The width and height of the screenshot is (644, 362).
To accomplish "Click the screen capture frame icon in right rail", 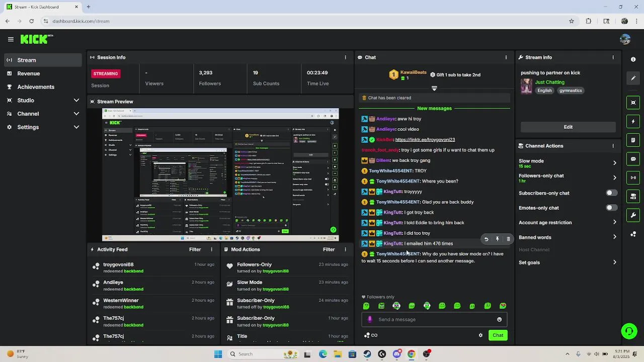I will point(633,103).
